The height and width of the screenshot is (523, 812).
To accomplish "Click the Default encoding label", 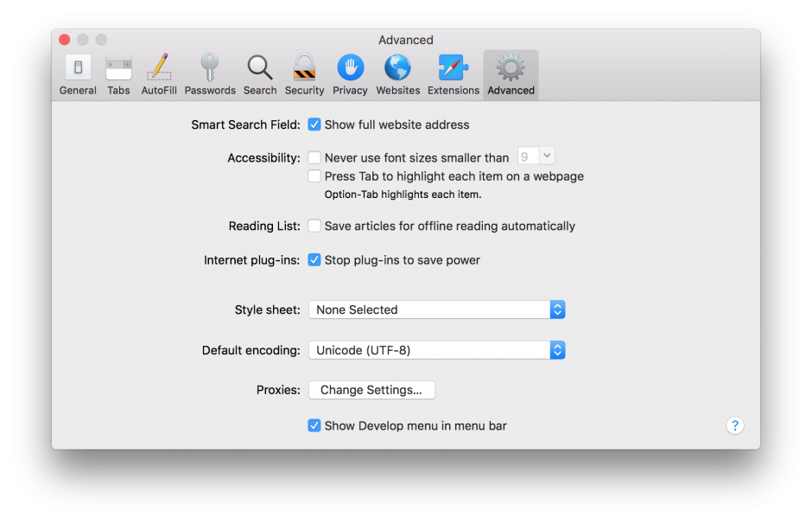I will (251, 350).
